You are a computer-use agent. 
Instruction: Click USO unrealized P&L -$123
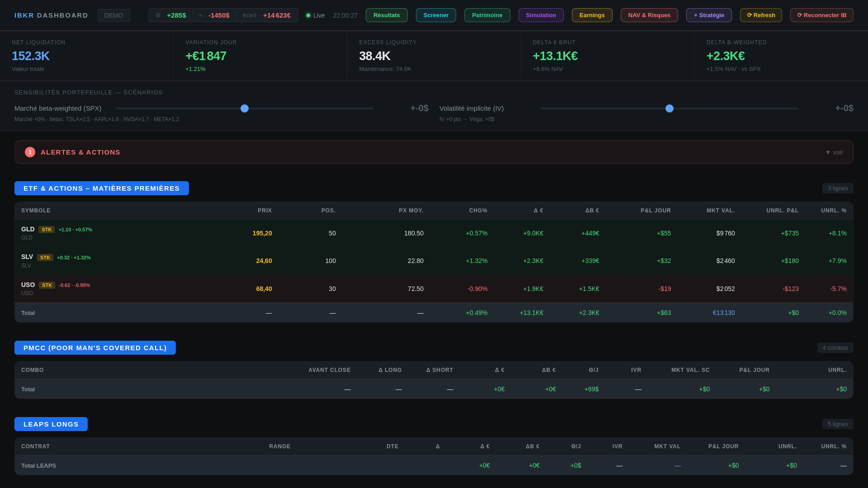(x=790, y=289)
